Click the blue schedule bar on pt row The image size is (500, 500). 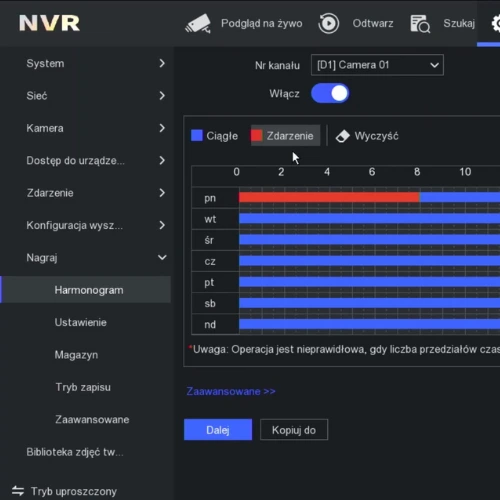click(x=369, y=282)
